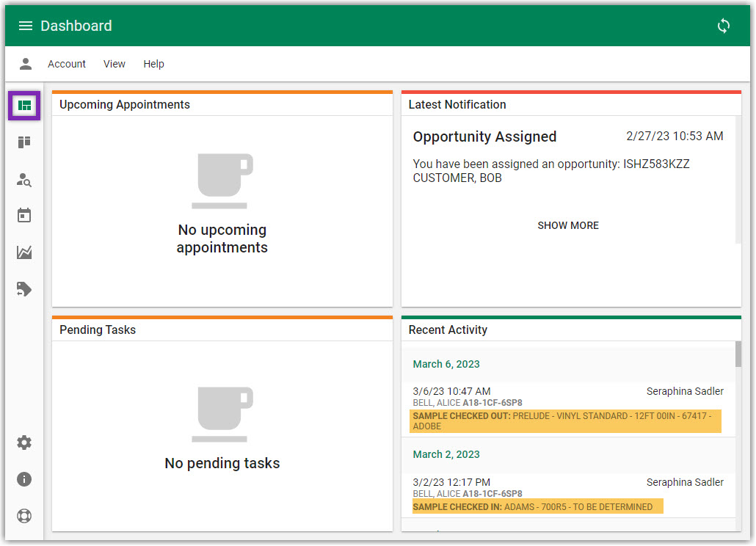Image resolution: width=756 pixels, height=546 pixels.
Task: Open the Sample Checked In activity entry
Action: pos(536,506)
